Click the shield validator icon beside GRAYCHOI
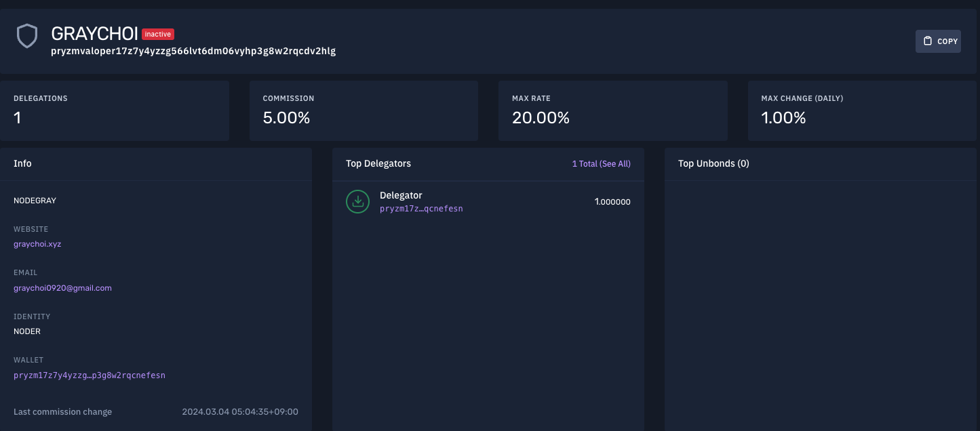Viewport: 980px width, 431px height. click(x=27, y=37)
